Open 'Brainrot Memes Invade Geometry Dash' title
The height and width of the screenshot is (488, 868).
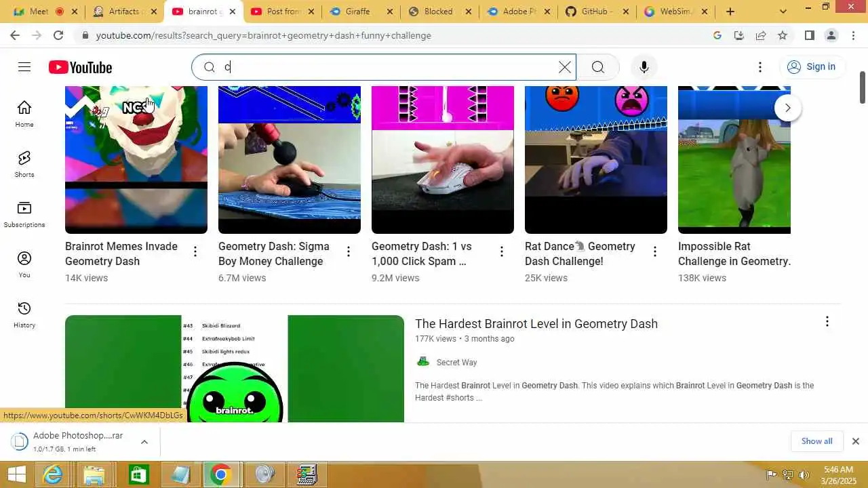[121, 253]
